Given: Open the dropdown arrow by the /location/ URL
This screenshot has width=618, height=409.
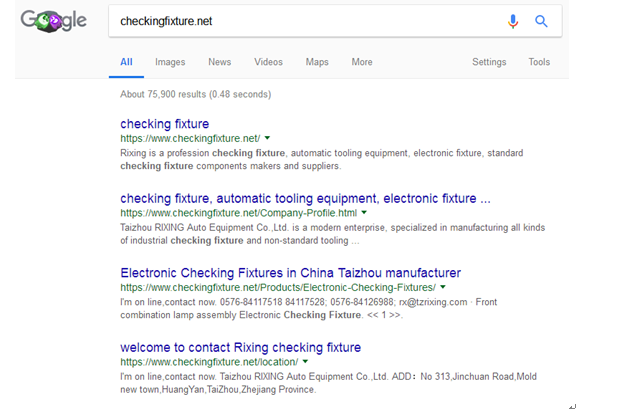Looking at the screenshot, I should tap(305, 361).
